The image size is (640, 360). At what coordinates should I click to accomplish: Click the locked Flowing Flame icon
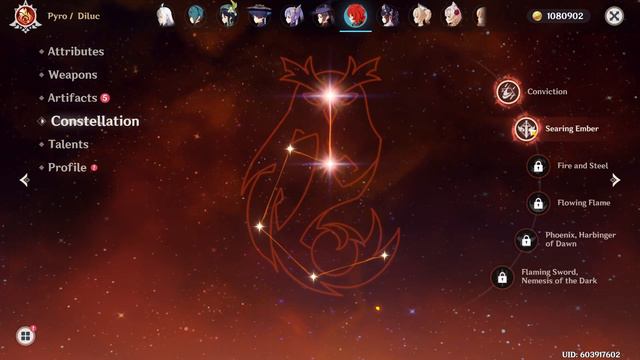538,203
